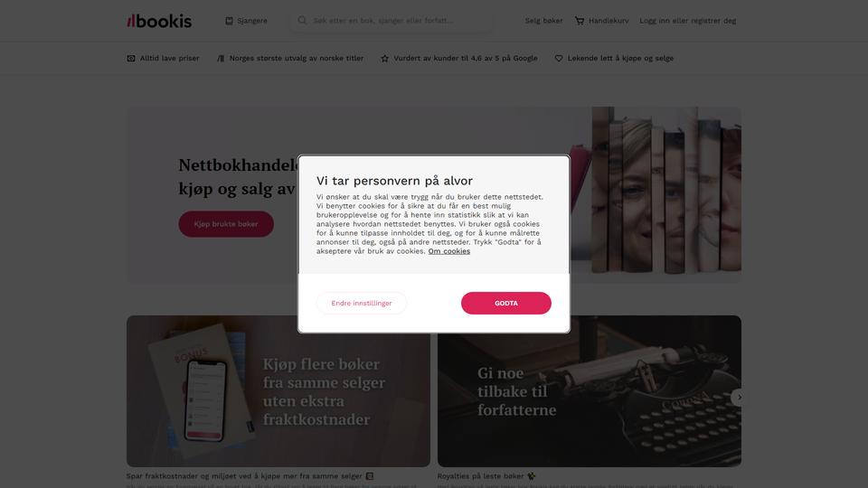Click the Alltid lave priser icon
This screenshot has height=488, width=868.
coord(131,58)
